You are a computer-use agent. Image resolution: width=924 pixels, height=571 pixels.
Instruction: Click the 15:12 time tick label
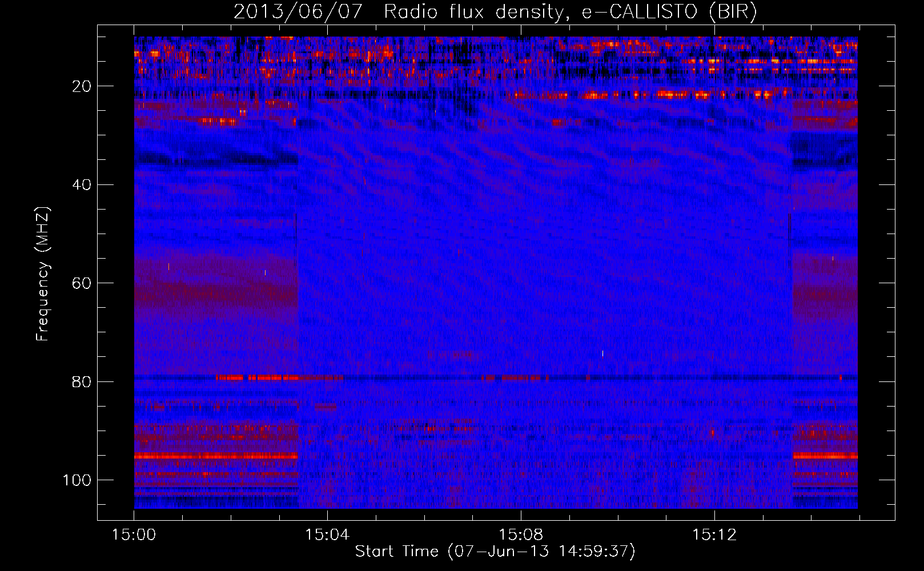click(x=714, y=535)
